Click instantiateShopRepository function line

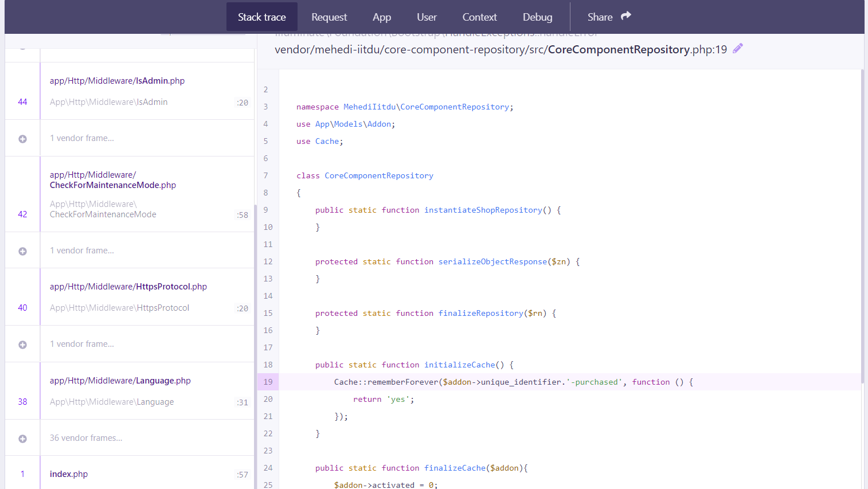click(x=438, y=210)
